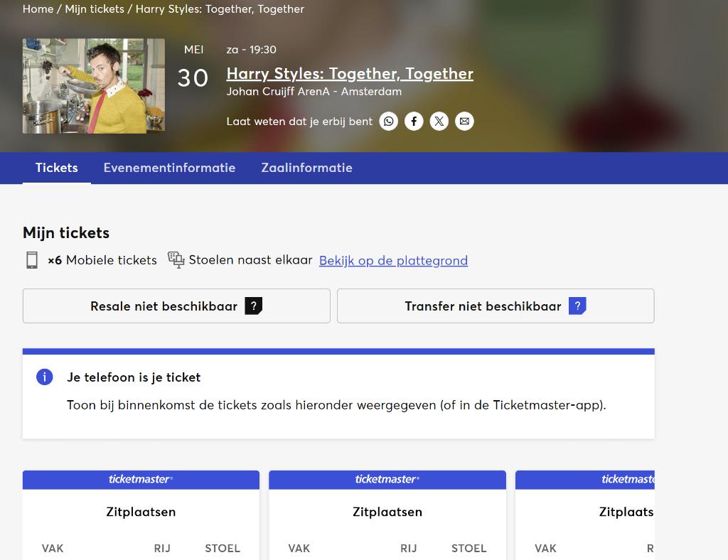The image size is (728, 560).
Task: Click the blue question mark next to Transfer
Action: coord(577,306)
